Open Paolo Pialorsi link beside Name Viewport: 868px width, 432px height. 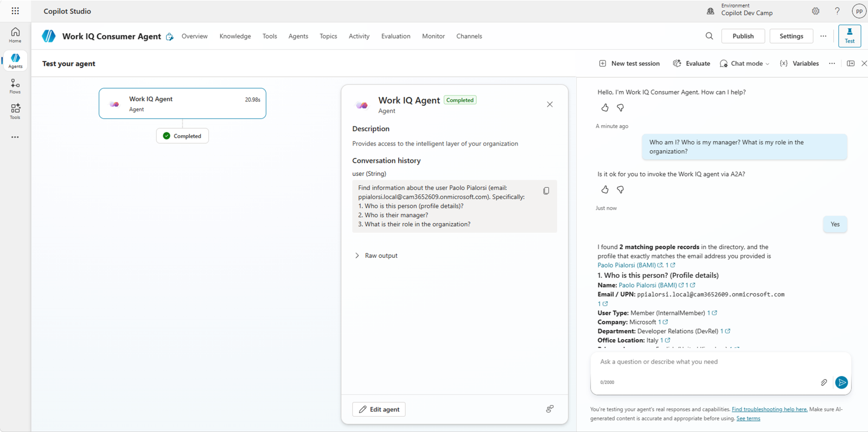click(651, 285)
